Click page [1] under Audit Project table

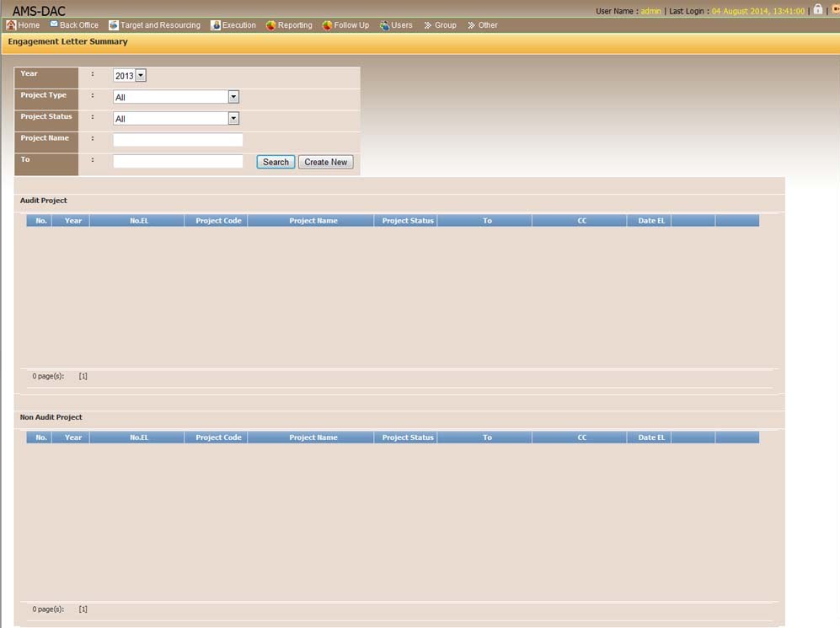point(83,376)
